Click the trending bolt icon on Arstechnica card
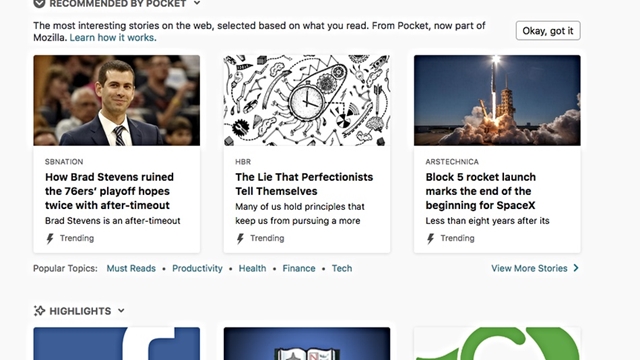This screenshot has width=640, height=360. point(430,238)
